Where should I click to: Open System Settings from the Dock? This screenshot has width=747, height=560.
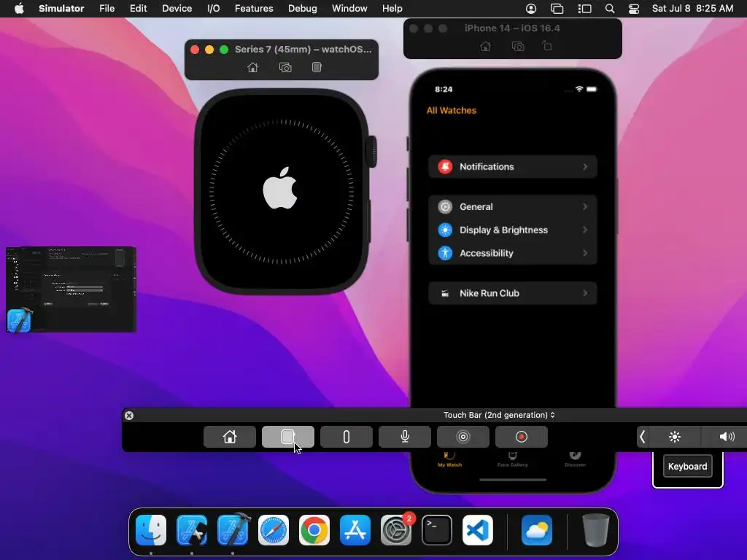pyautogui.click(x=396, y=530)
